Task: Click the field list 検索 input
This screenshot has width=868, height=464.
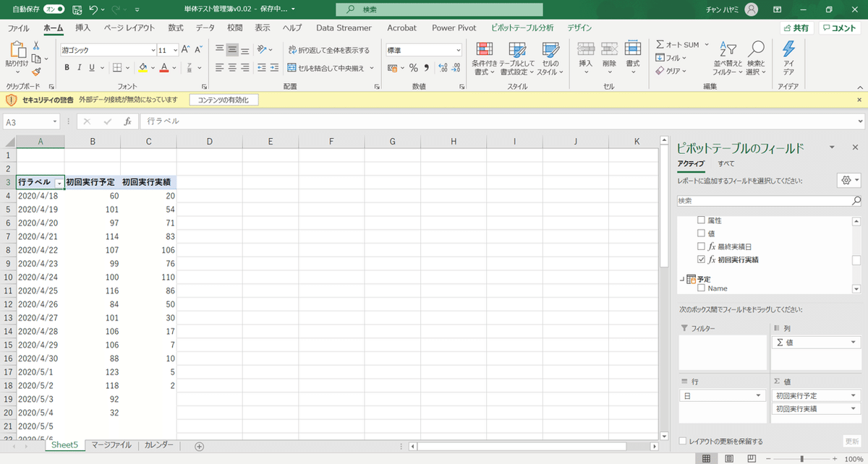Action: pyautogui.click(x=769, y=200)
